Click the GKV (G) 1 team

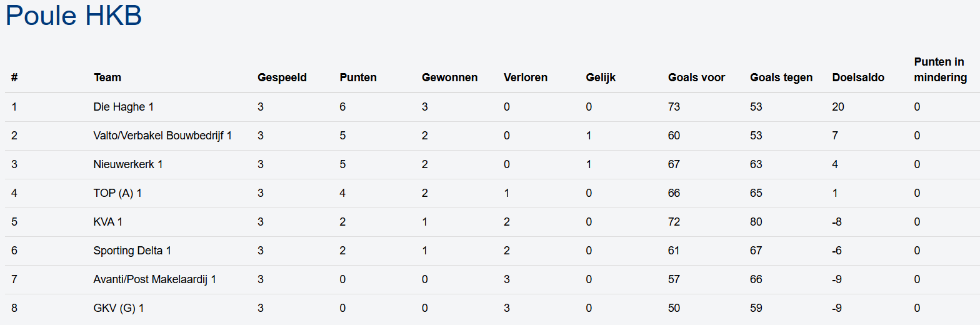(x=119, y=308)
